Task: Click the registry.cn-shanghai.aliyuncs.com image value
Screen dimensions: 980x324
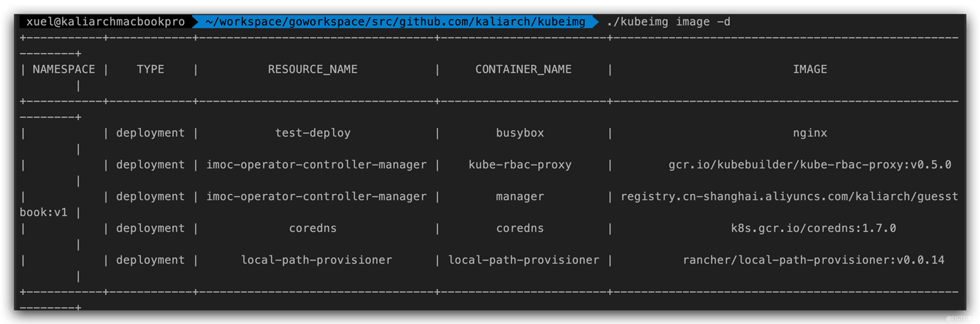Action: click(x=789, y=196)
